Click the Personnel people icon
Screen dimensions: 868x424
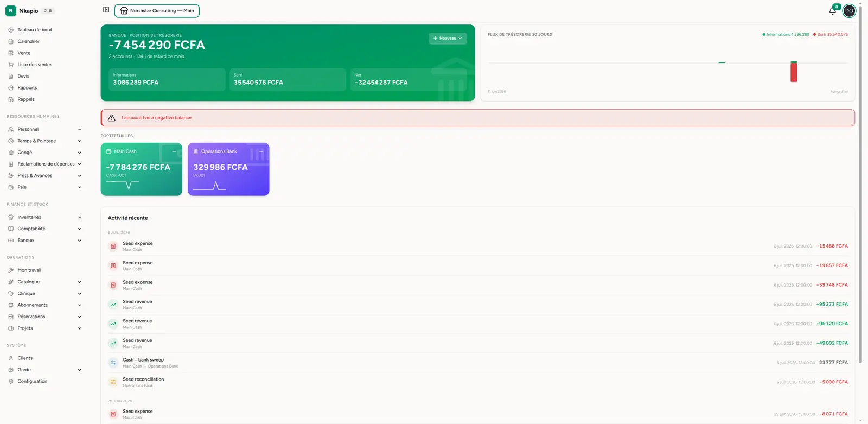(11, 129)
